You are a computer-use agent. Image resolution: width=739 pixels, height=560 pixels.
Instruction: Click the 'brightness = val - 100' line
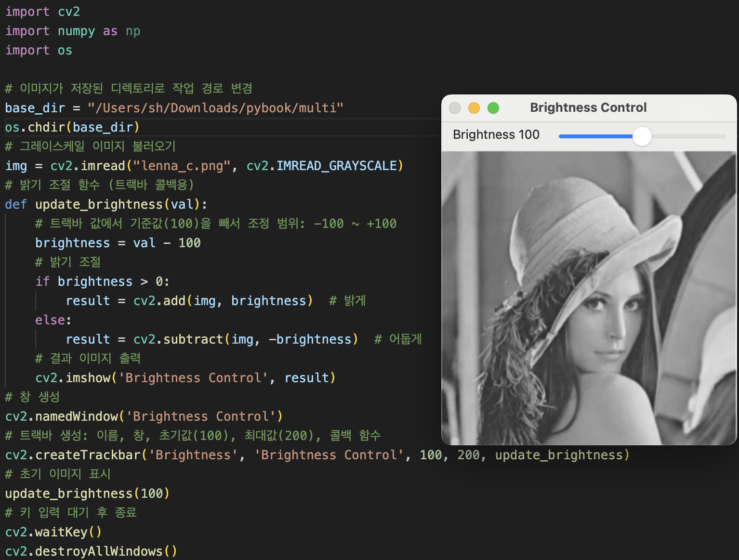pos(118,243)
